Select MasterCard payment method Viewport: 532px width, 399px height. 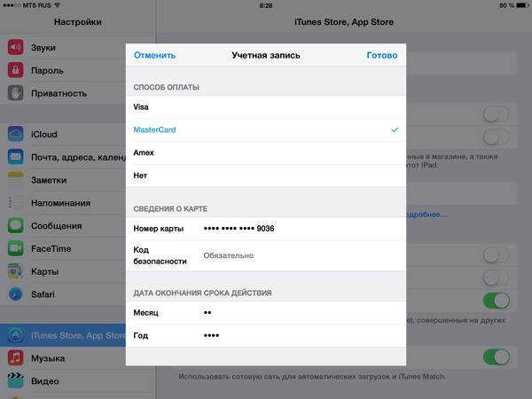point(266,129)
